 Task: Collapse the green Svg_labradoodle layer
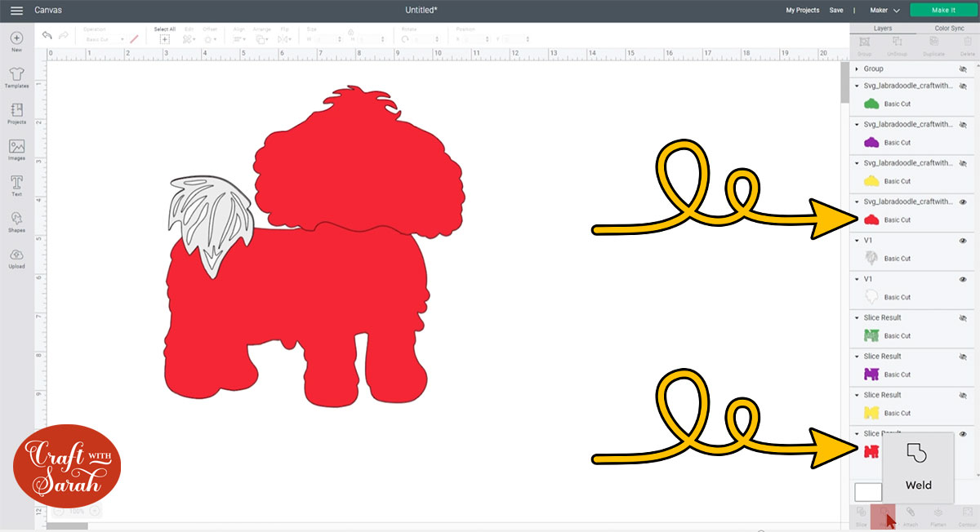tap(857, 86)
